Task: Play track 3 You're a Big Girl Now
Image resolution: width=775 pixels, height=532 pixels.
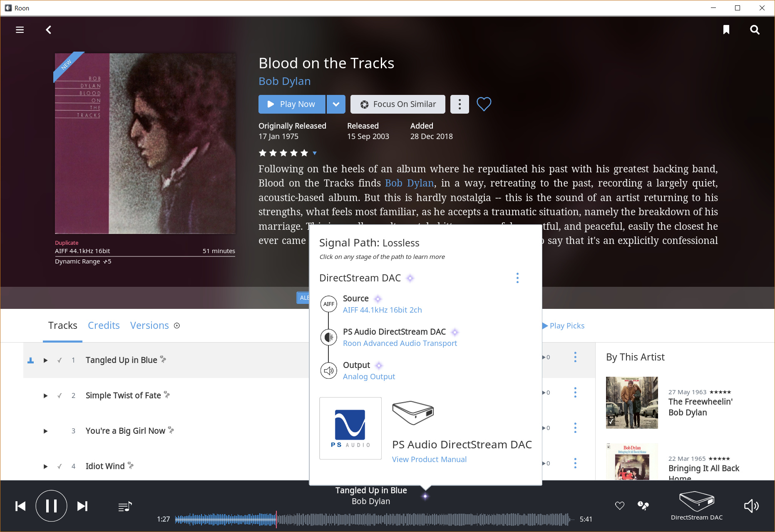Action: (x=45, y=431)
